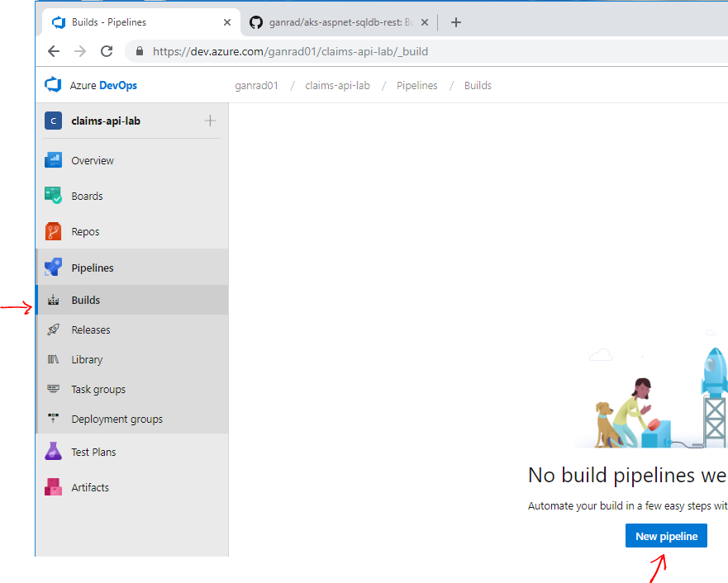
Task: Select Releases under Pipelines
Action: point(132,329)
